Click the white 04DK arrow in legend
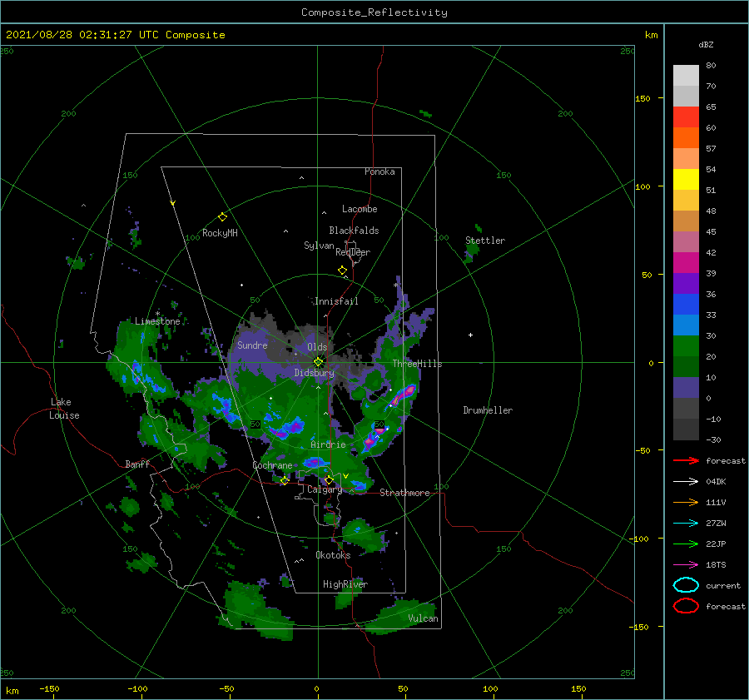This screenshot has width=749, height=700. tap(687, 481)
